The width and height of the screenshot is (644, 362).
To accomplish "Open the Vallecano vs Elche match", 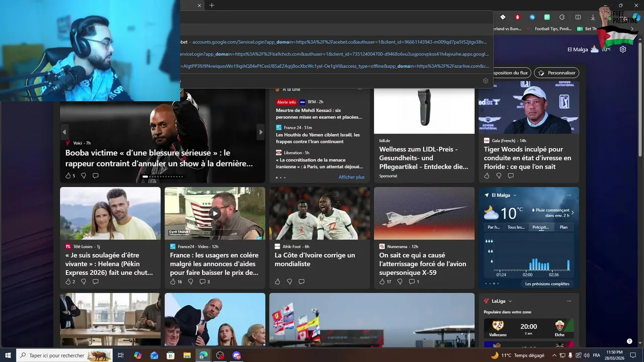I will [x=529, y=328].
